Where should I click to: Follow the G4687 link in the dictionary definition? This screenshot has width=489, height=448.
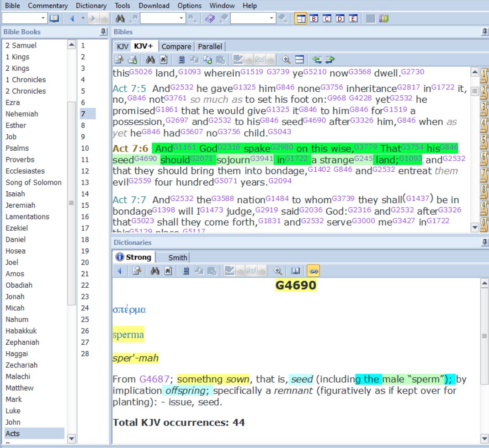pyautogui.click(x=154, y=379)
